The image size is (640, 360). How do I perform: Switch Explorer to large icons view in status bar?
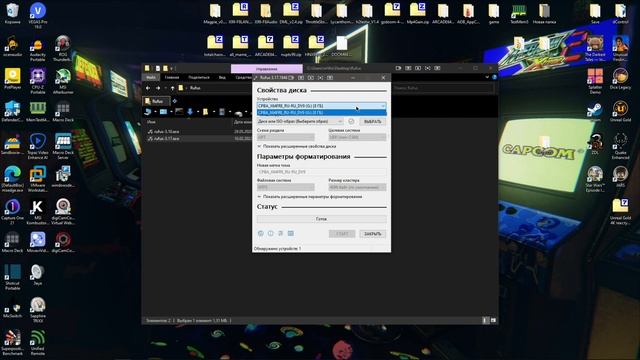click(493, 320)
